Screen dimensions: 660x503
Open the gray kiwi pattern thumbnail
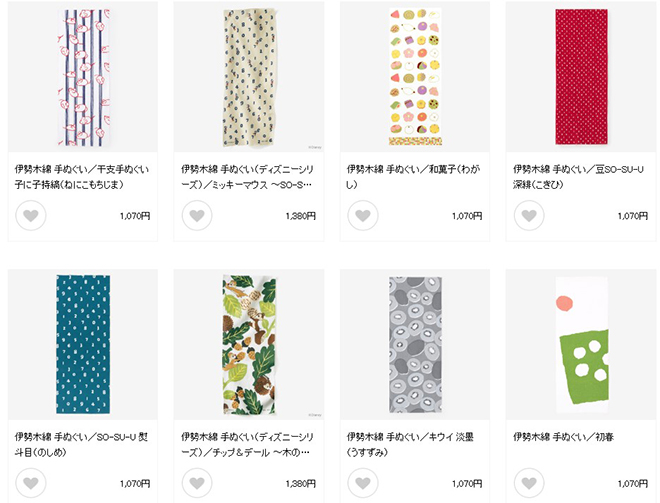tap(415, 344)
